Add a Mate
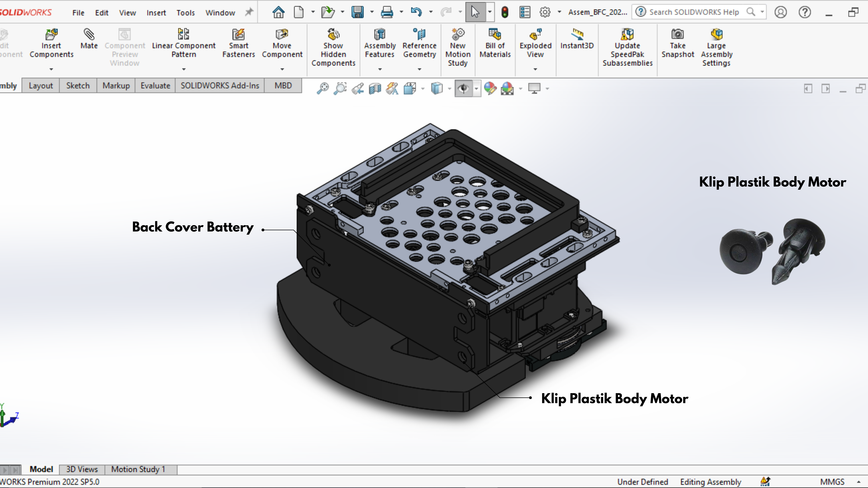The width and height of the screenshot is (868, 488). coord(89,39)
